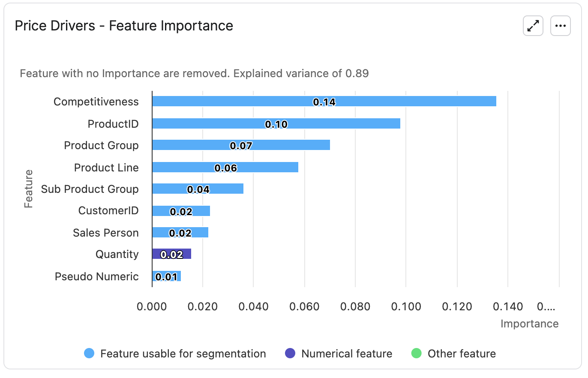This screenshot has width=588, height=378.
Task: Click the light blue legend color dot
Action: [x=89, y=354]
